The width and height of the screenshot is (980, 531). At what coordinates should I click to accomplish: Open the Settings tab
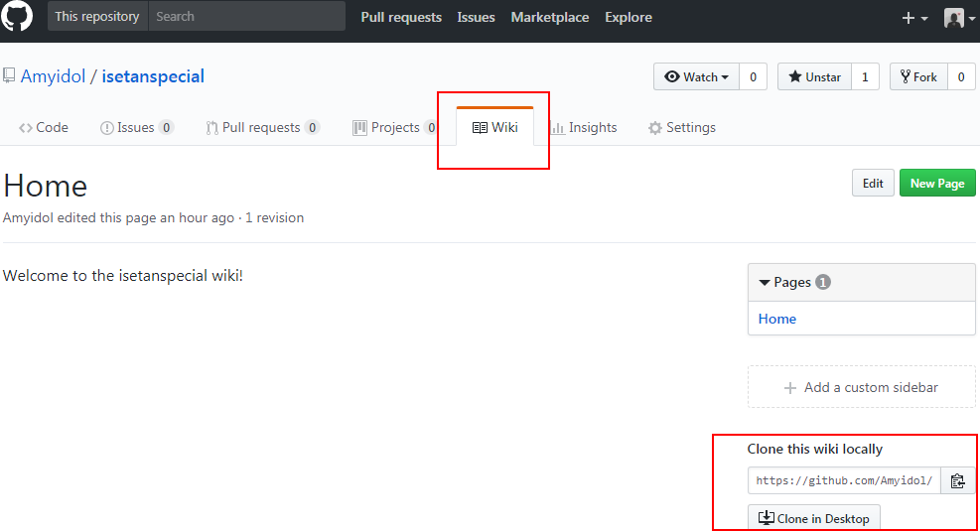[682, 127]
